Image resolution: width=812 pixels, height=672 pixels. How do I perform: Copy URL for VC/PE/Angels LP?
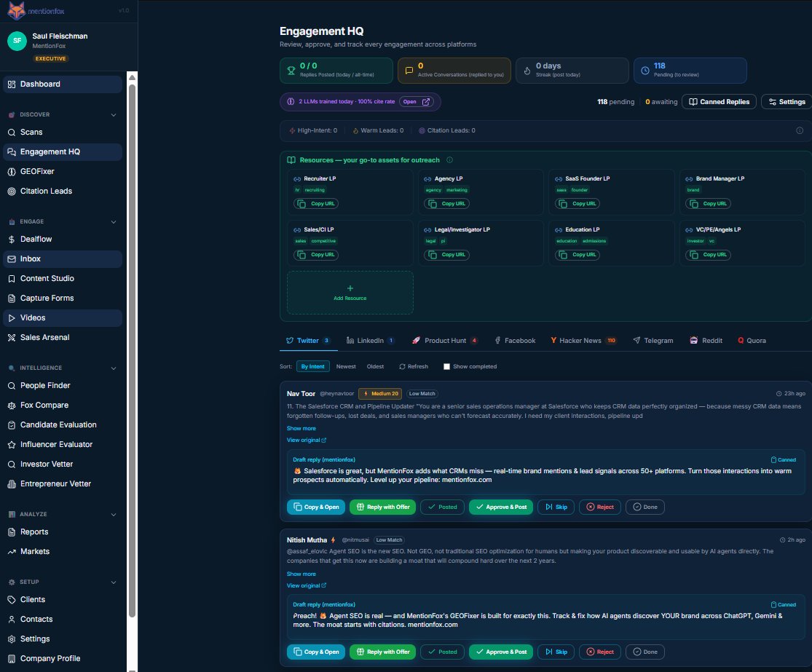(x=709, y=256)
